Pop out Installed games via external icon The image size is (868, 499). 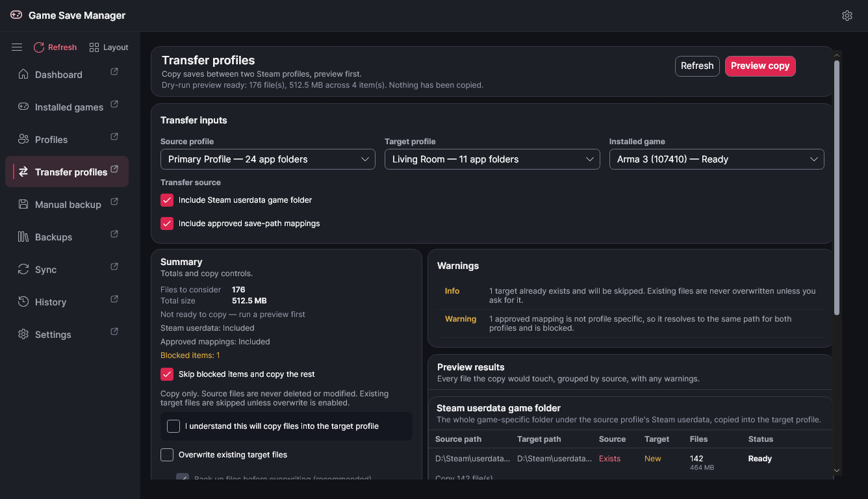click(x=114, y=104)
